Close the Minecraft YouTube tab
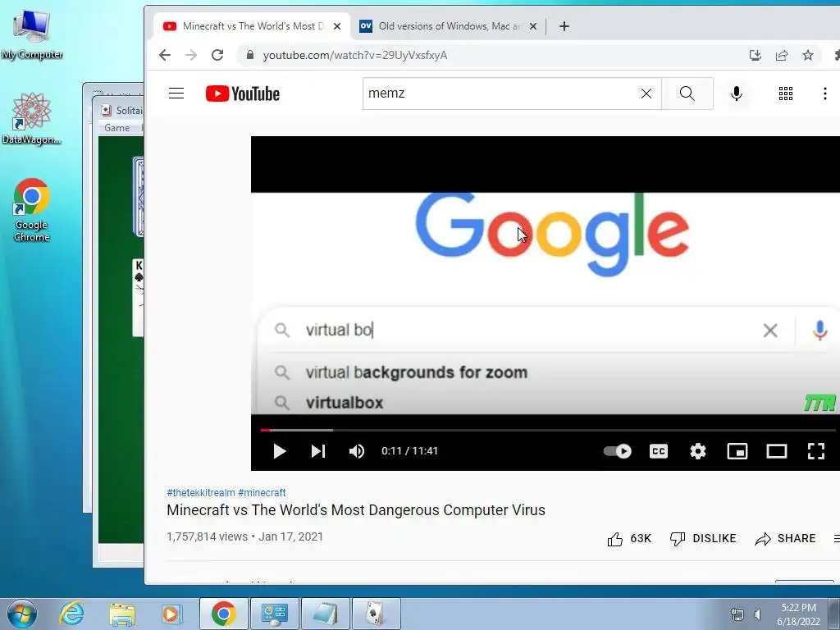Image resolution: width=840 pixels, height=630 pixels. (x=337, y=26)
